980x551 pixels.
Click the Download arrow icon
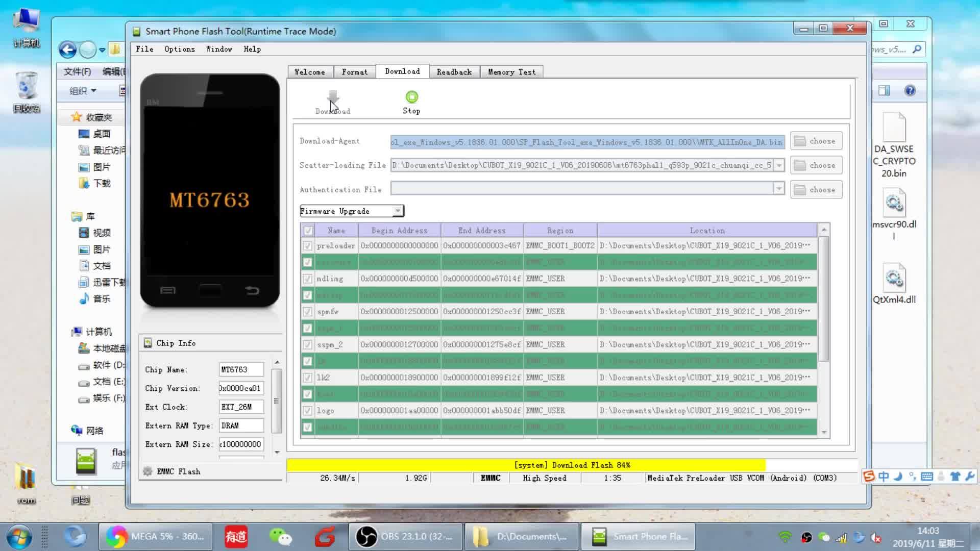click(x=333, y=98)
